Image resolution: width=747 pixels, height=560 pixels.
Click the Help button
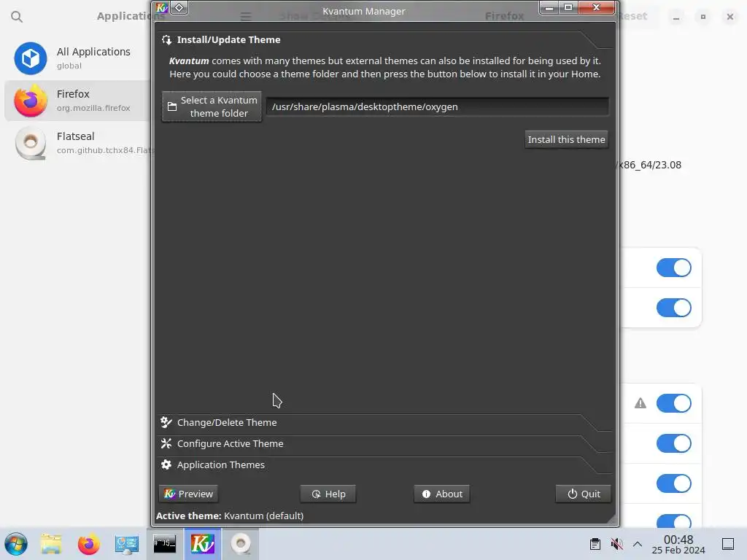coord(328,494)
